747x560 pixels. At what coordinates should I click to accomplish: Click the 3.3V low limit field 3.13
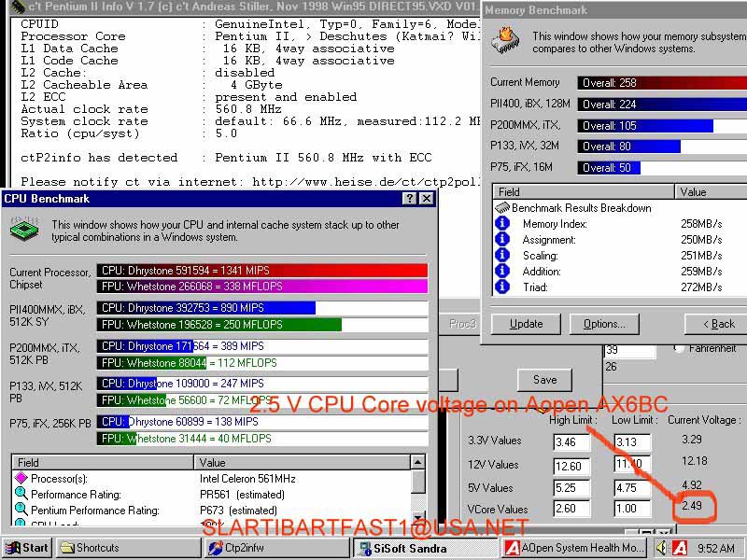click(632, 441)
